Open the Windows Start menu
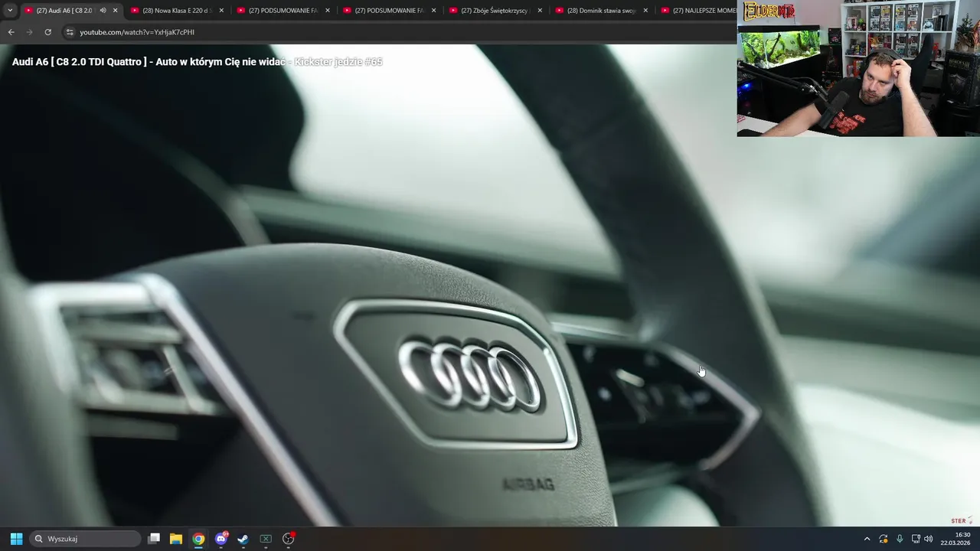The image size is (980, 551). pos(16,539)
